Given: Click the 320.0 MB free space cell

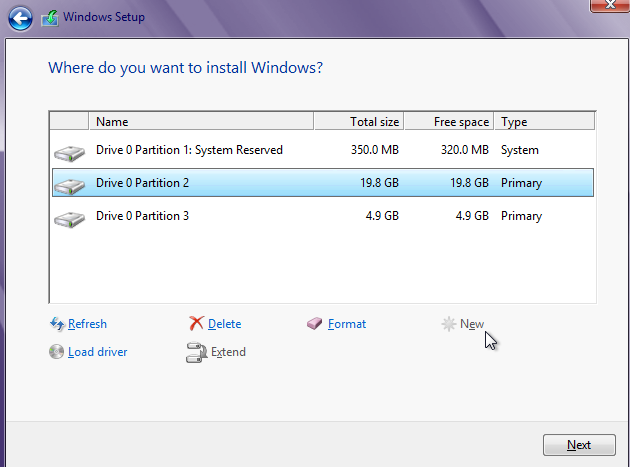Looking at the screenshot, I should 465,150.
